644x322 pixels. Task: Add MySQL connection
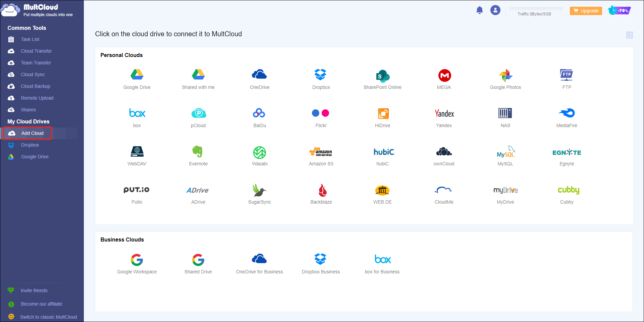click(506, 152)
